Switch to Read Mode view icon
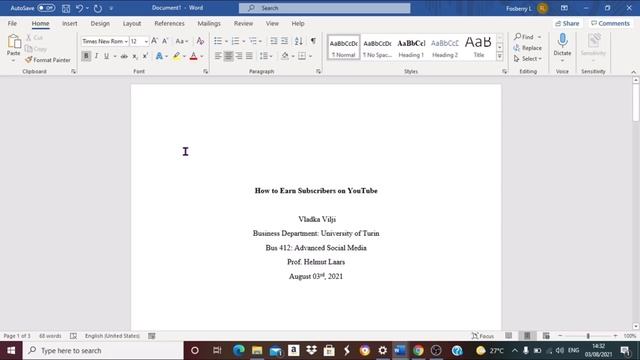Image resolution: width=640 pixels, height=360 pixels. tap(509, 336)
